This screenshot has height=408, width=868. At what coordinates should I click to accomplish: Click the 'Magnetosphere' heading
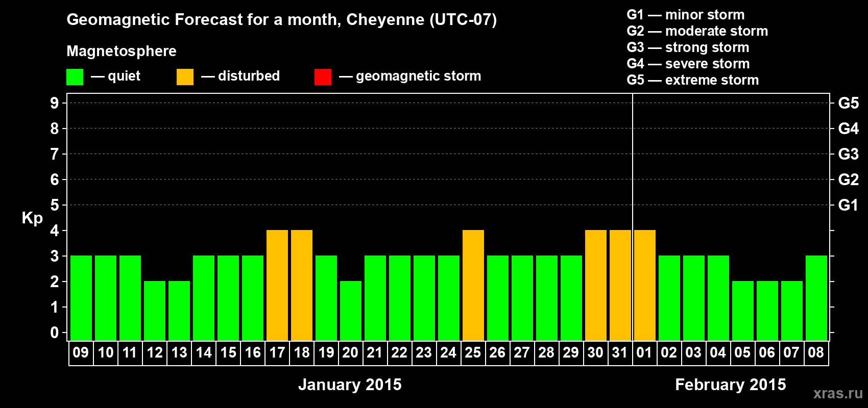tap(122, 51)
